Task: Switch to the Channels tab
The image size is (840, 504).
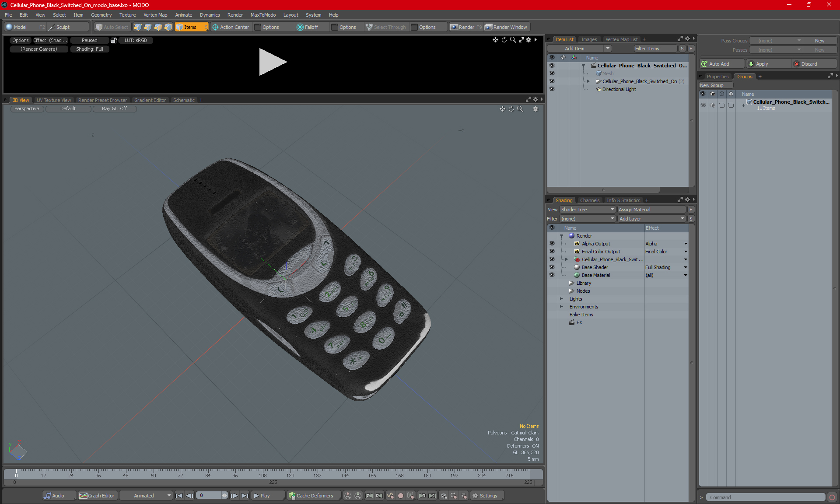Action: click(x=589, y=200)
